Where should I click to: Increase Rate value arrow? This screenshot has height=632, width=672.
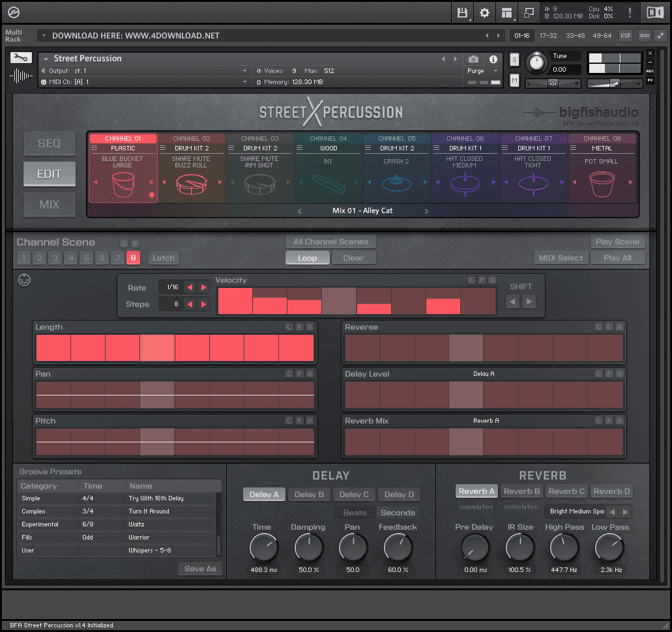[203, 287]
